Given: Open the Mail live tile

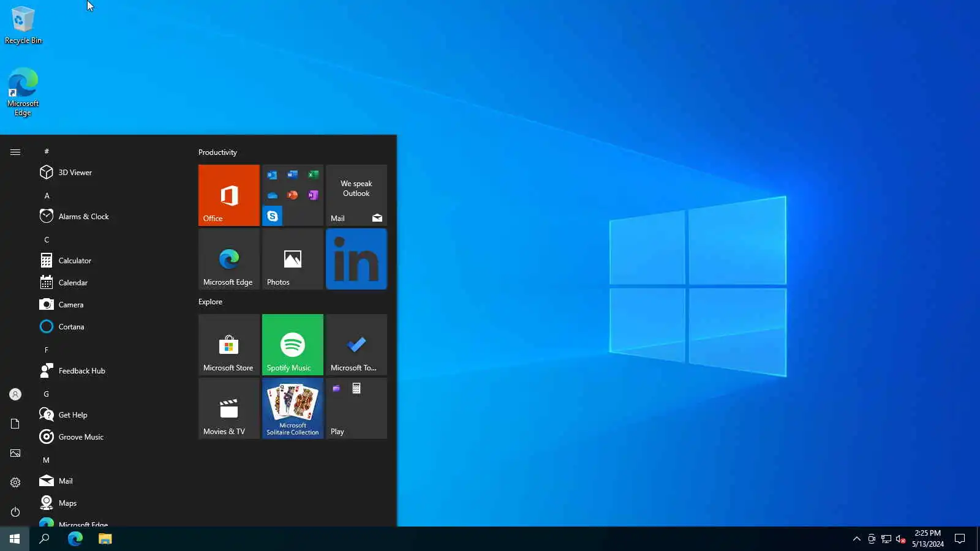Looking at the screenshot, I should click(356, 195).
